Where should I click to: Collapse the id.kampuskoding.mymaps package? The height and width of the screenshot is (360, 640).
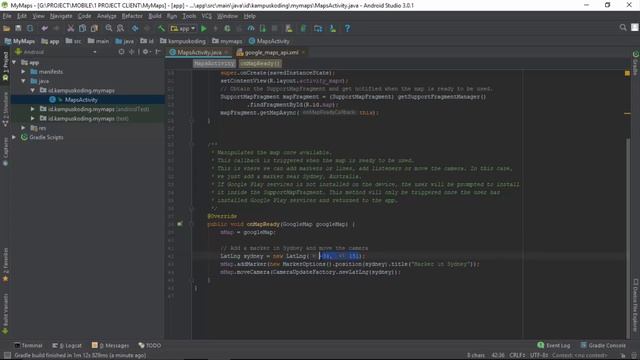(33, 90)
